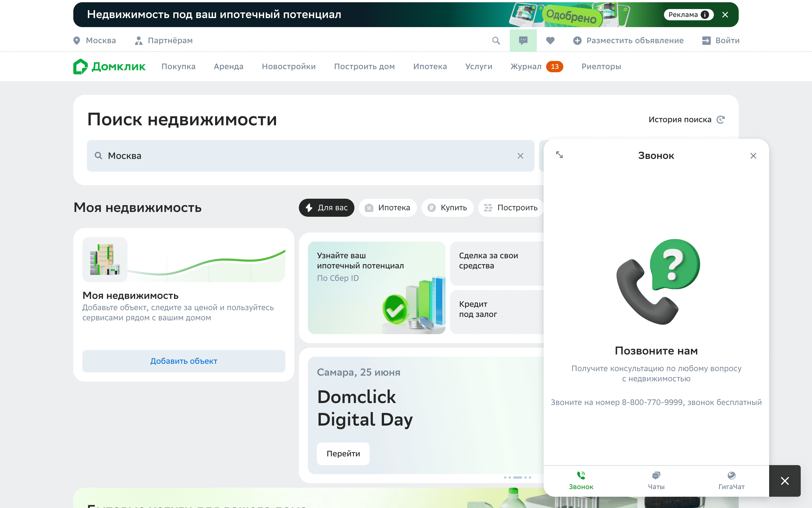The image size is (812, 508).
Task: Click the bricks icon in Построить chip
Action: point(488,208)
